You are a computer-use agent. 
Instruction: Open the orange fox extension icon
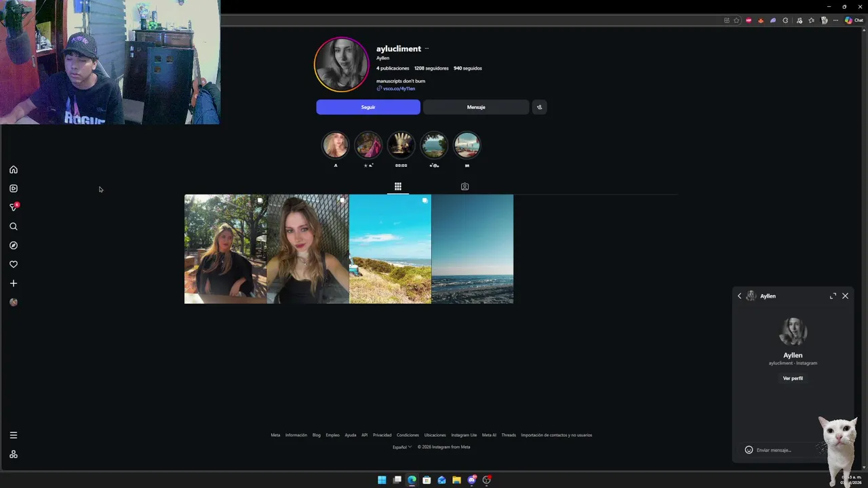(761, 20)
